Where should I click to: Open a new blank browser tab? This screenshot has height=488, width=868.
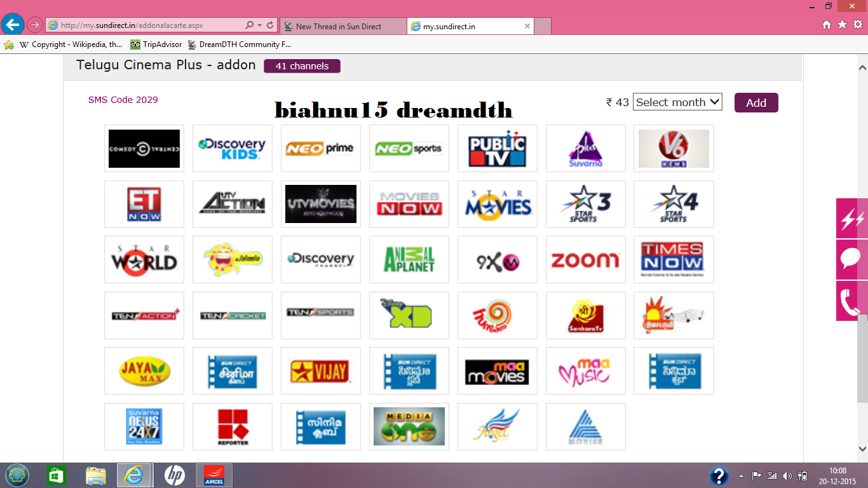[543, 26]
